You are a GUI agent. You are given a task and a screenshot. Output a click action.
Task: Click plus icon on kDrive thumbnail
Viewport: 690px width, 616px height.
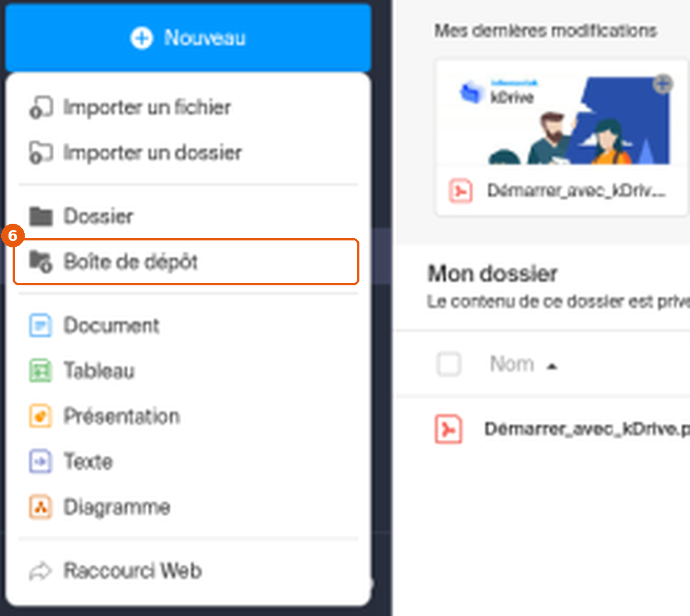(663, 85)
